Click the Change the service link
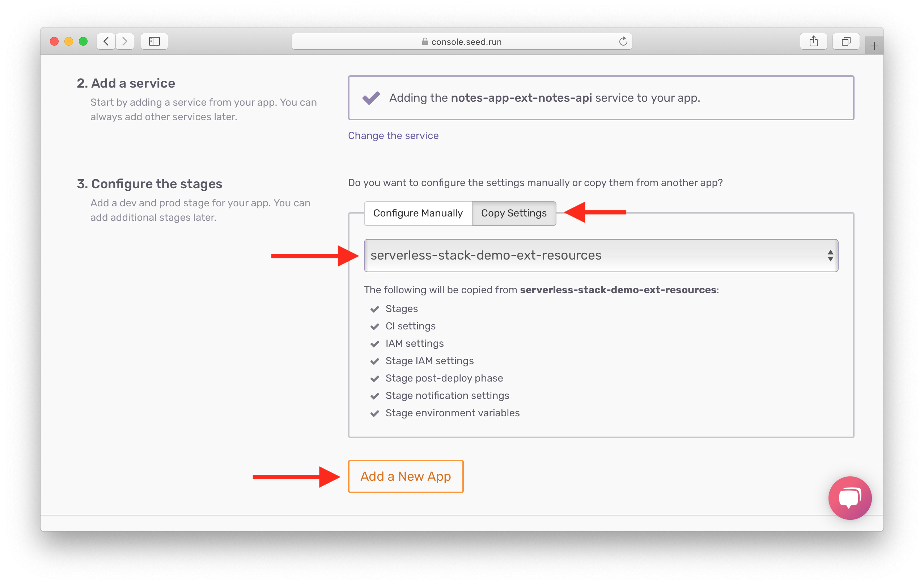Viewport: 924px width, 585px height. tap(393, 135)
